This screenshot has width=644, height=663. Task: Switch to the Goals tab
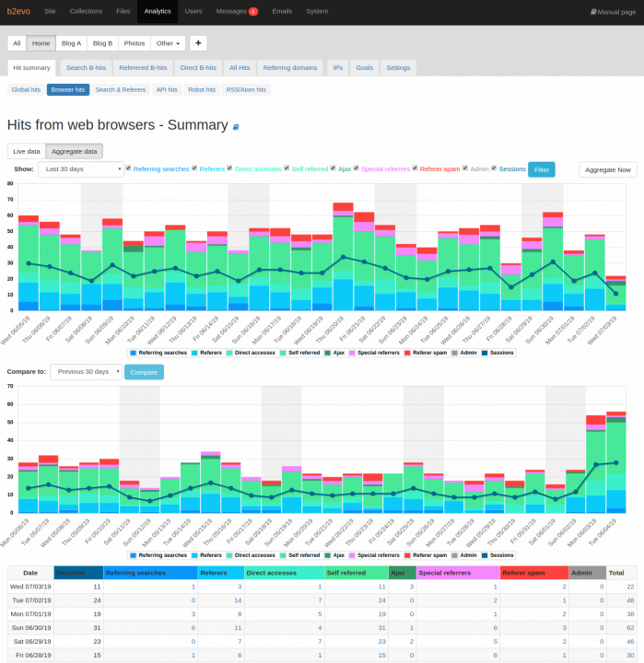pos(364,67)
